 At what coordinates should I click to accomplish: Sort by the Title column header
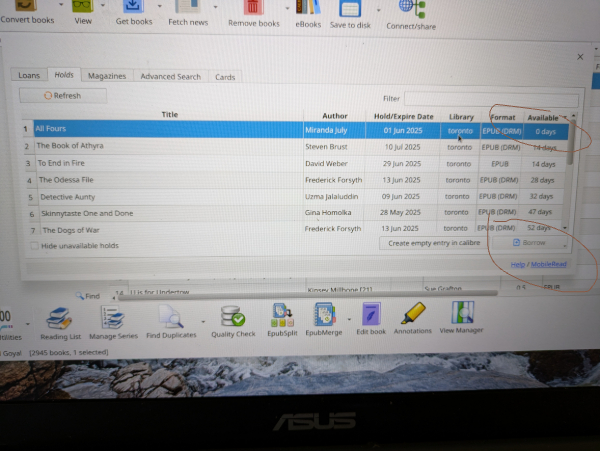(169, 114)
